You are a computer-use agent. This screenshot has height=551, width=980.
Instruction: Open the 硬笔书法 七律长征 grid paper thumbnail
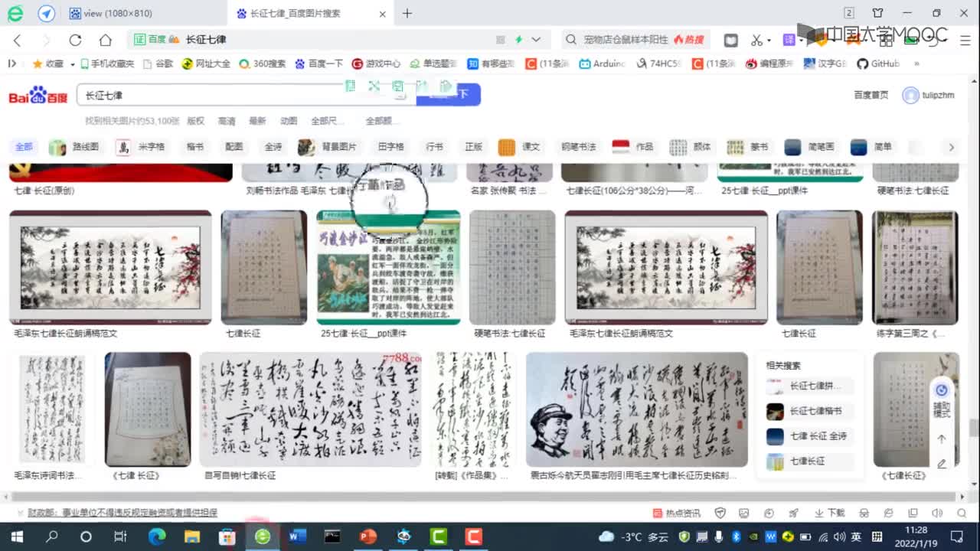(x=512, y=268)
